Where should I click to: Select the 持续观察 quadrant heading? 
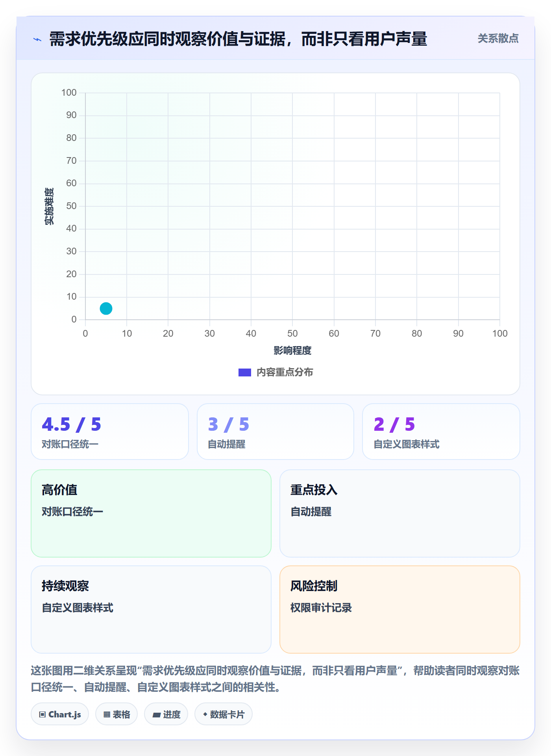point(65,586)
